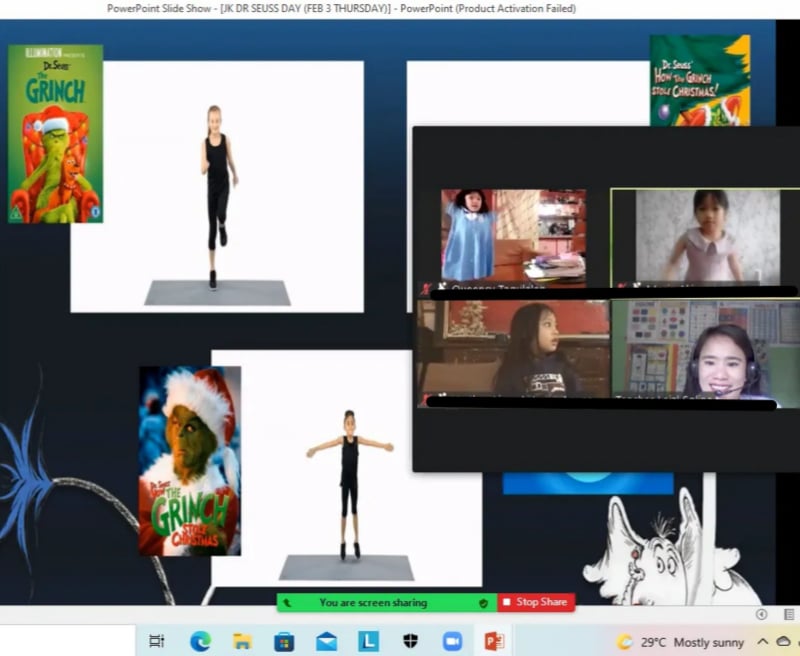Click the green 'You are screen sharing' indicator

click(x=387, y=602)
